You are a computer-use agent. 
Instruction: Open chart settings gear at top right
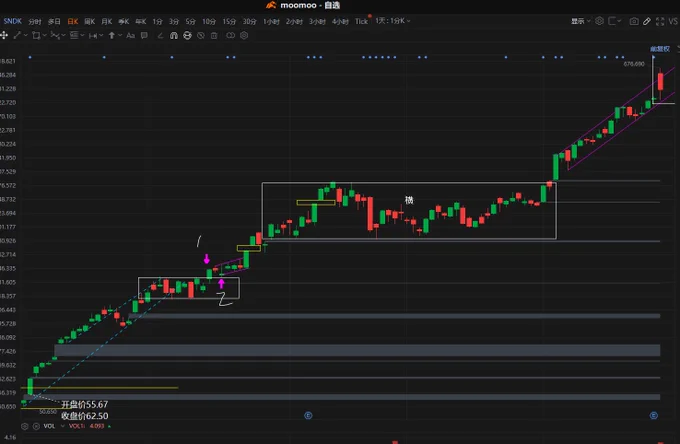point(599,21)
